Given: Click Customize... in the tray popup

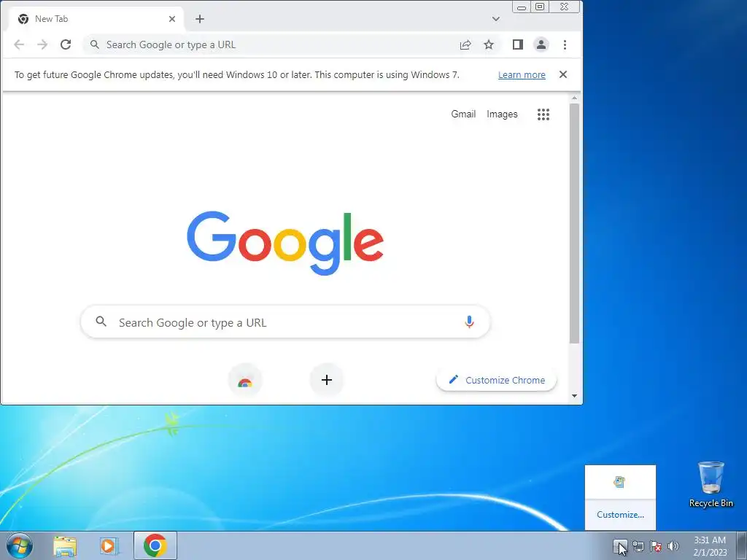Looking at the screenshot, I should click(x=620, y=515).
